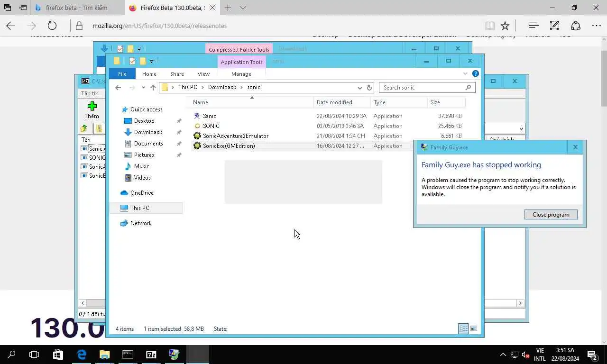
Task: Click Share icon in Edge toolbar
Action: point(575,26)
